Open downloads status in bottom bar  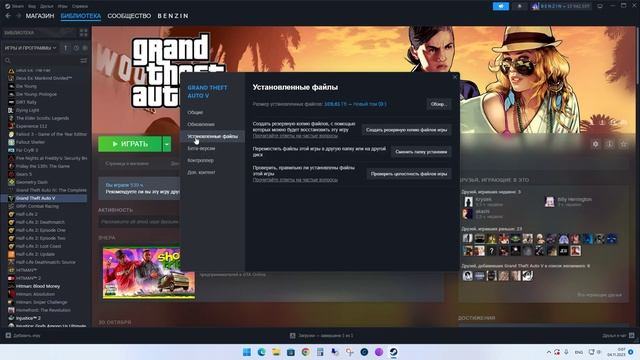[322, 336]
